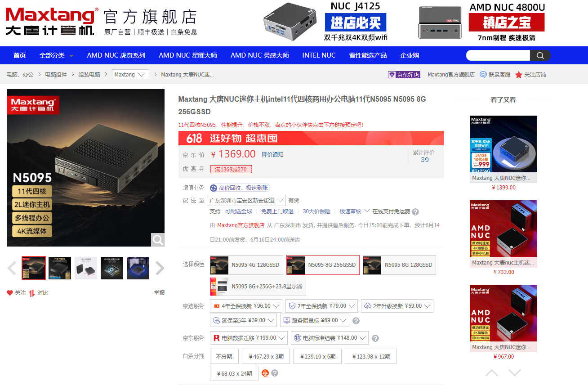
Task: Select the third thumbnail showing two black boxes
Action: 86,268
